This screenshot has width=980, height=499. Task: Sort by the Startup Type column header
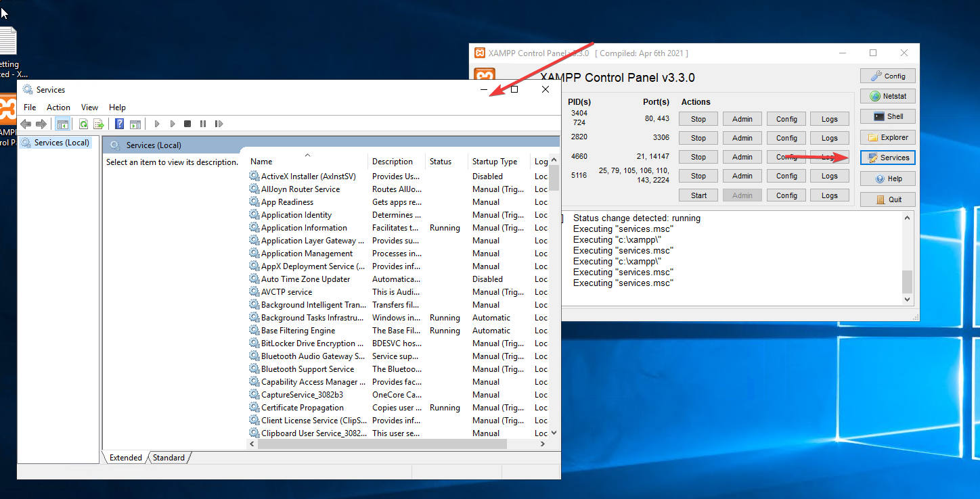[x=495, y=162]
